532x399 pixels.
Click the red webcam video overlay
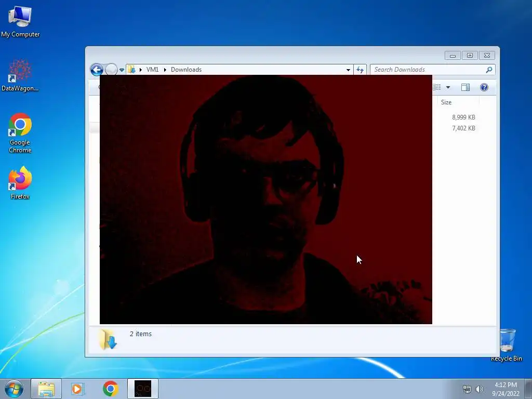click(x=265, y=199)
